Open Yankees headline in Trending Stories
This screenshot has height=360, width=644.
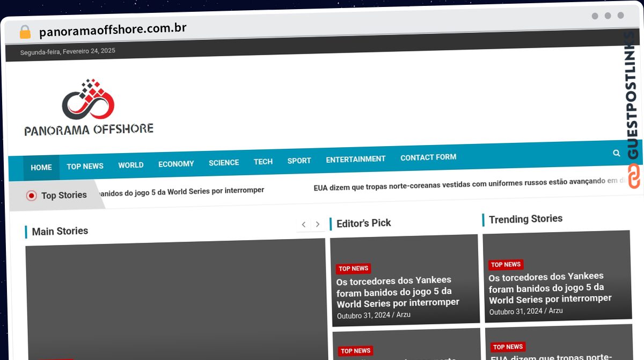point(550,288)
